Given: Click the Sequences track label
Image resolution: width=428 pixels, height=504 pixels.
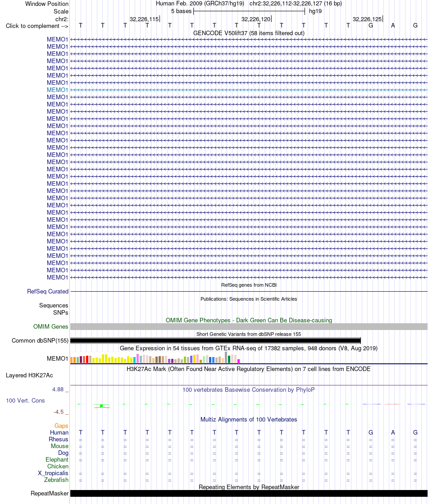Looking at the screenshot, I should (54, 305).
